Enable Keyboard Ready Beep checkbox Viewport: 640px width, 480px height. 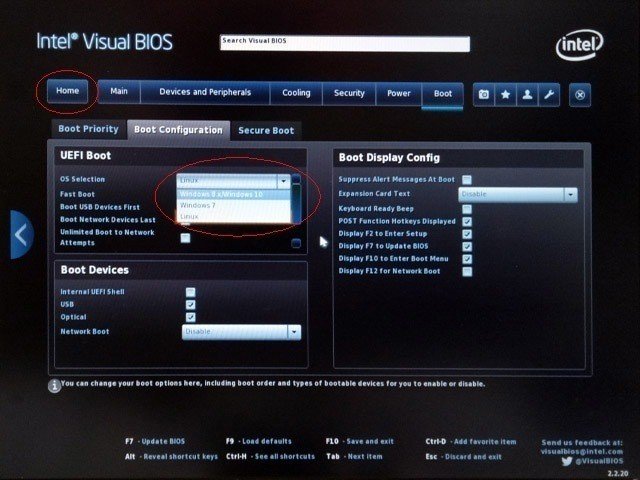pos(467,209)
